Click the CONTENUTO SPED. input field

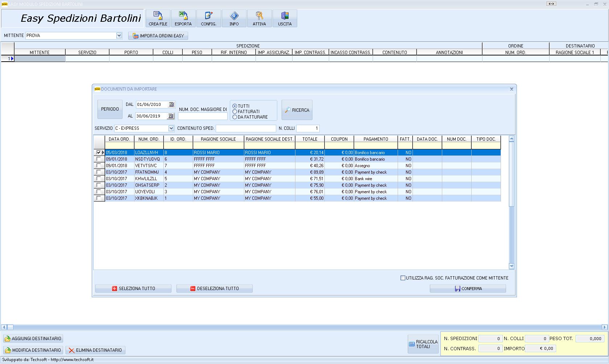[x=246, y=128]
